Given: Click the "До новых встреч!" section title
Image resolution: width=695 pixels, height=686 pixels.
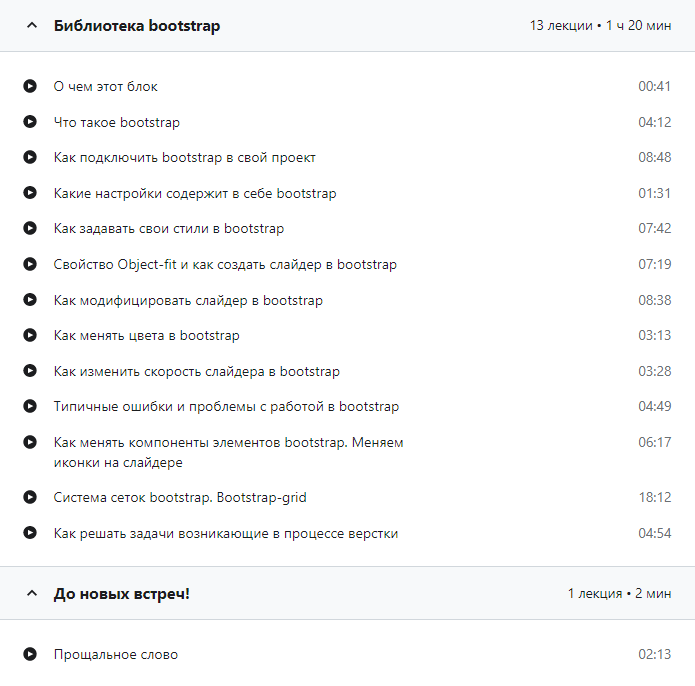Looking at the screenshot, I should pyautogui.click(x=121, y=594).
